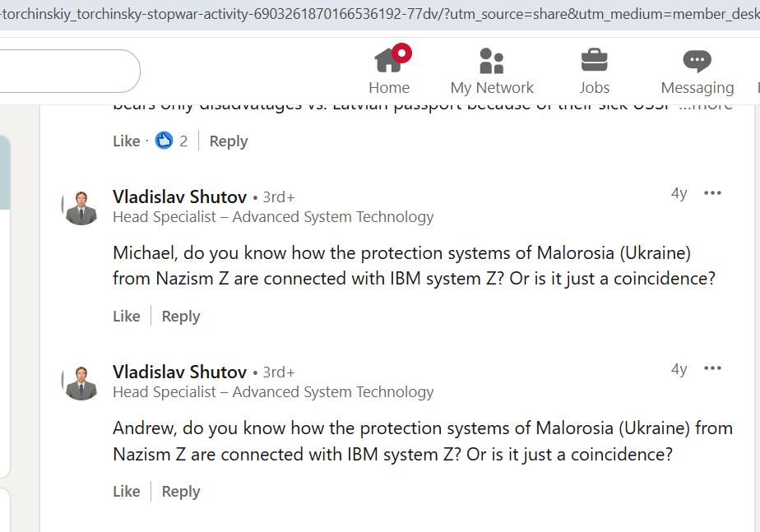This screenshot has height=532, width=760.
Task: Open the Home icon in navigation
Action: [388, 61]
